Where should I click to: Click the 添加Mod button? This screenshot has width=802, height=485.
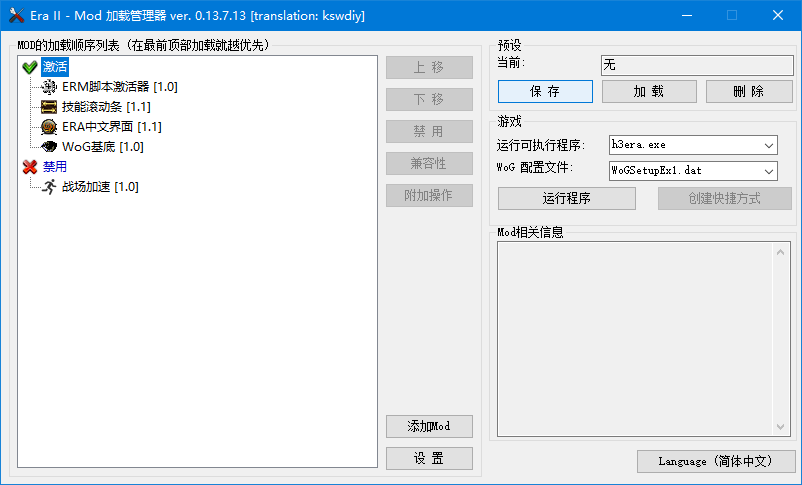click(x=429, y=426)
